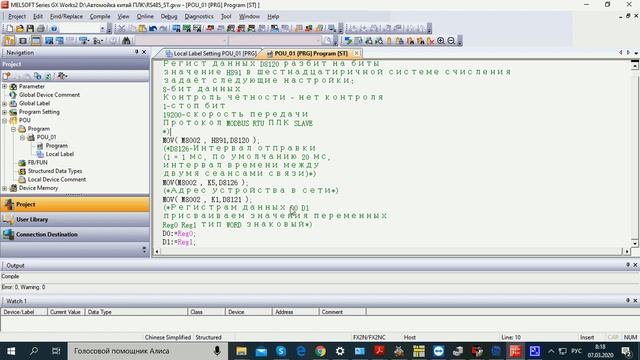The image size is (640, 360).
Task: Open GX Works2 help blue question icon
Action: click(x=54, y=29)
